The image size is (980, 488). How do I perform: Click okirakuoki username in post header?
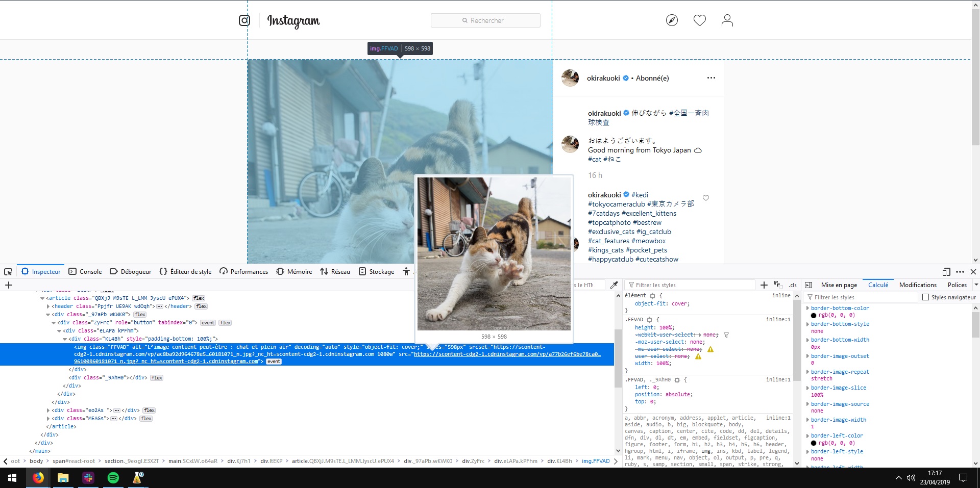coord(603,78)
